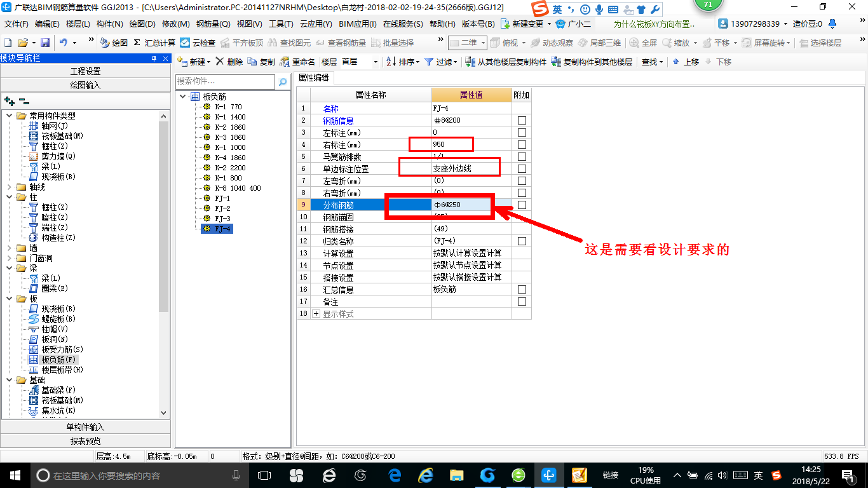Open the BIM应用(I) menu
This screenshot has width=868, height=488.
point(358,24)
